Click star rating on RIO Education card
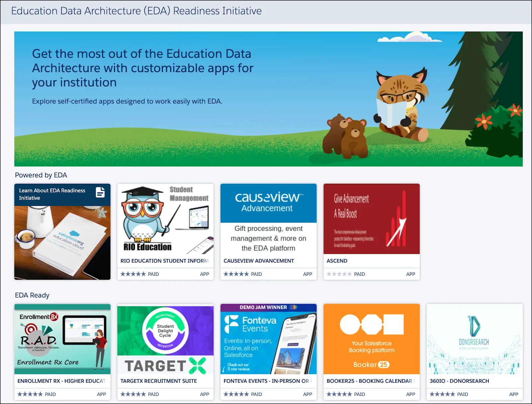532x404 pixels. (x=133, y=274)
